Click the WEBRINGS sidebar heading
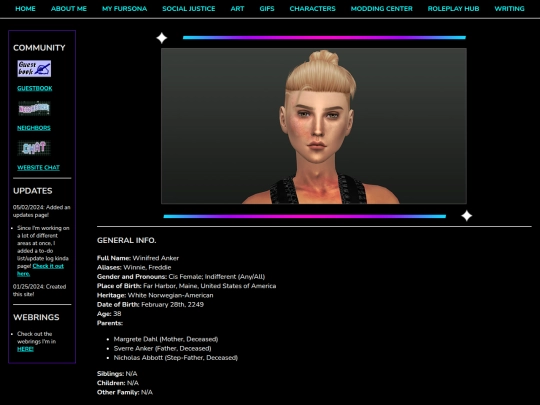This screenshot has width=540, height=405. [x=36, y=317]
